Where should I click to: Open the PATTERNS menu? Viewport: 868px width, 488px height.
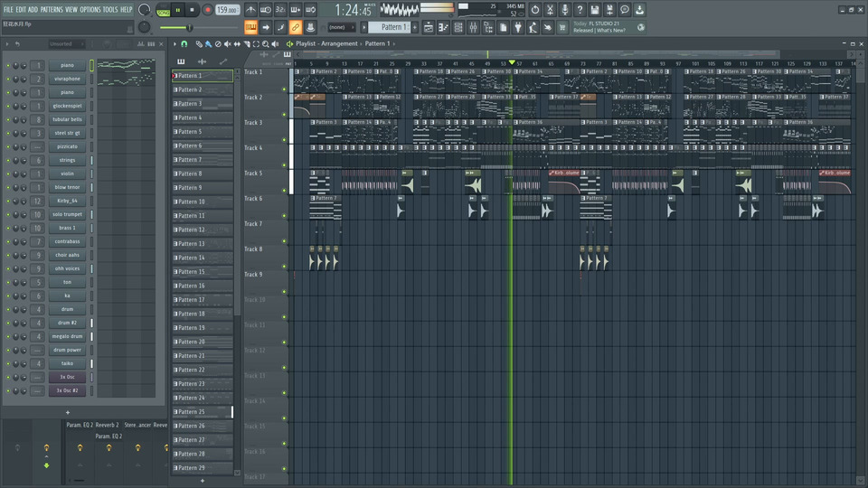click(x=52, y=10)
